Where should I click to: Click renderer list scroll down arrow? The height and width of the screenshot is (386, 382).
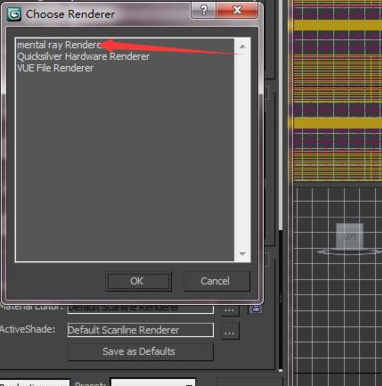point(242,254)
